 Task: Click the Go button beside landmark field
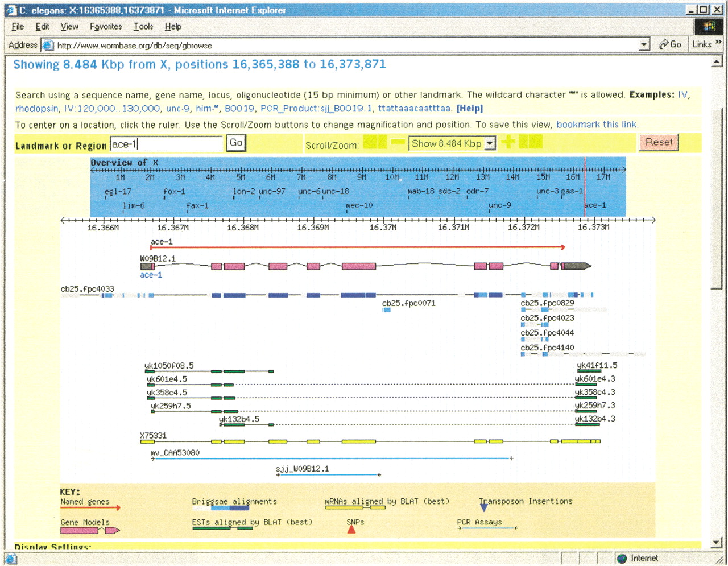pyautogui.click(x=236, y=143)
